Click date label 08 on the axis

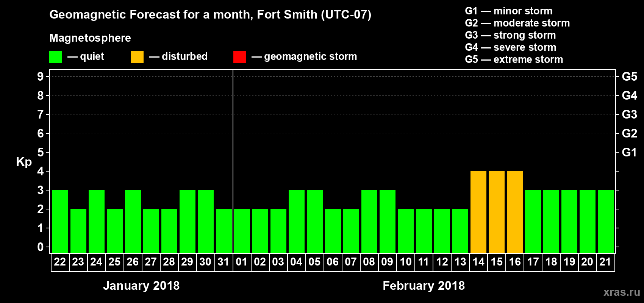pos(369,262)
